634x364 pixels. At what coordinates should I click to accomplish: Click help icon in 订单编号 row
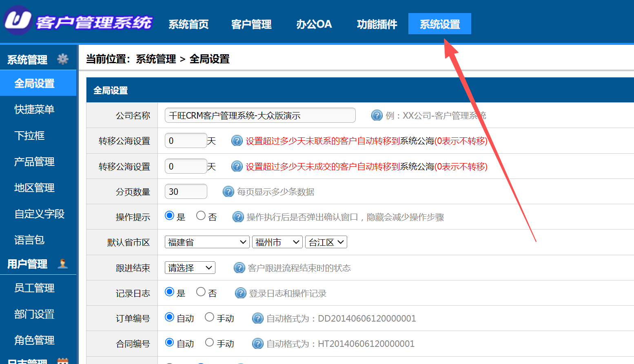(x=257, y=318)
